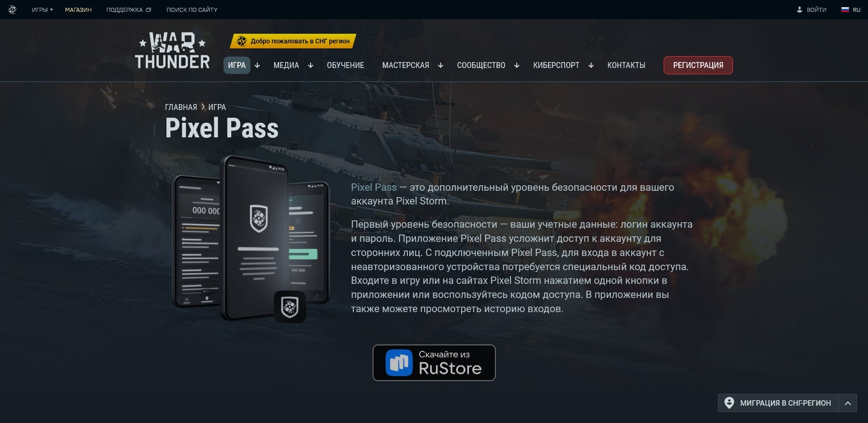Open the Pixel Pass link in the description
The height and width of the screenshot is (423, 868).
click(x=373, y=187)
